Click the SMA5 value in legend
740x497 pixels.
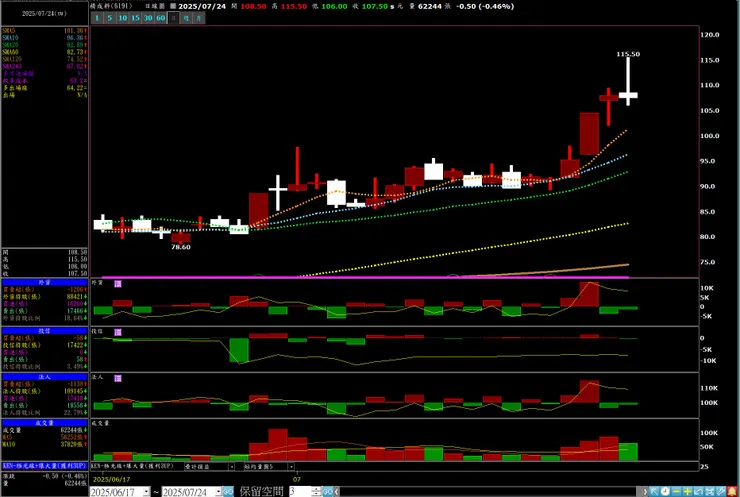tap(76, 31)
